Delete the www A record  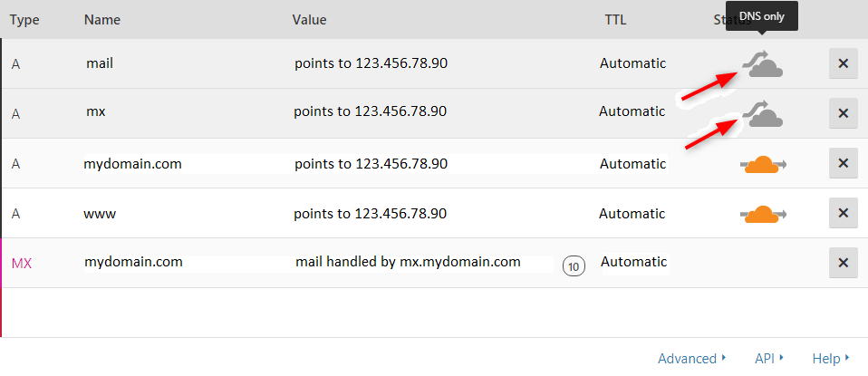click(x=843, y=213)
